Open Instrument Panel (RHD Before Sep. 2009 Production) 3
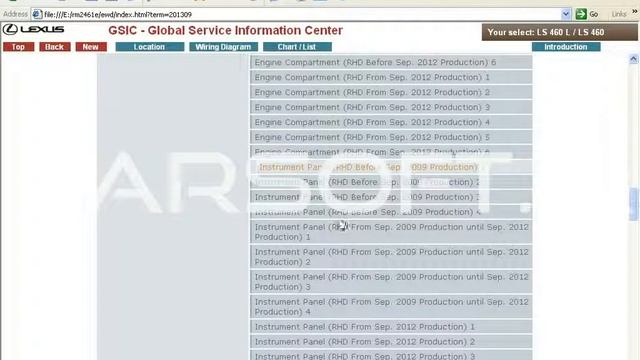The image size is (640, 360). tap(391, 198)
